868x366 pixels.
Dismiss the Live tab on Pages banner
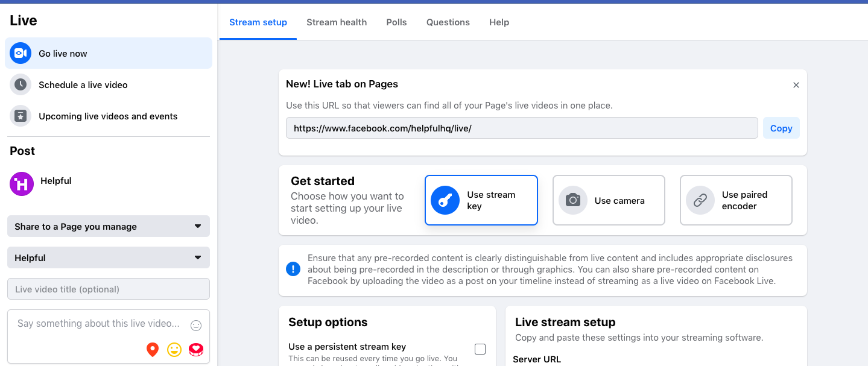pyautogui.click(x=796, y=85)
